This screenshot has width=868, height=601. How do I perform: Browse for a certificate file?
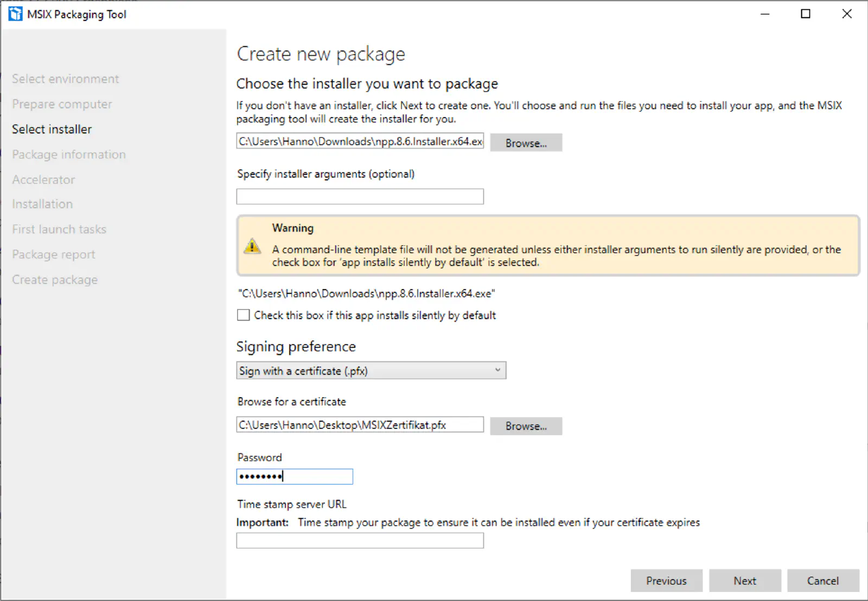[526, 426]
